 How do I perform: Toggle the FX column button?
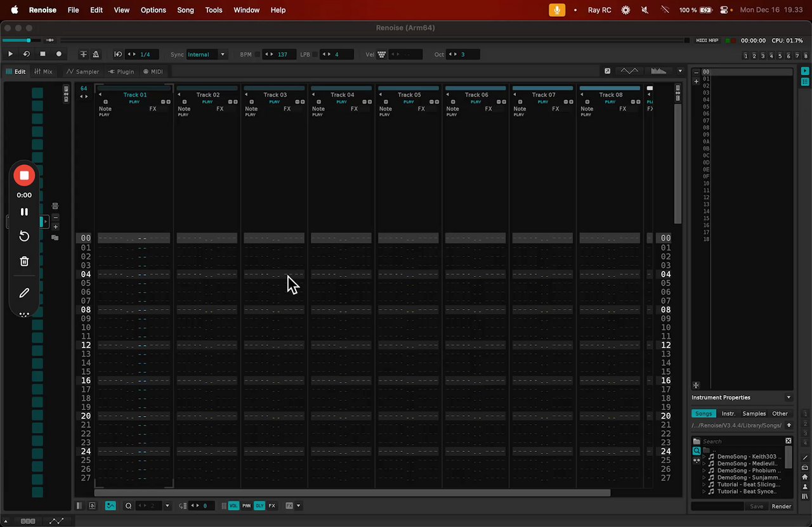point(272,506)
